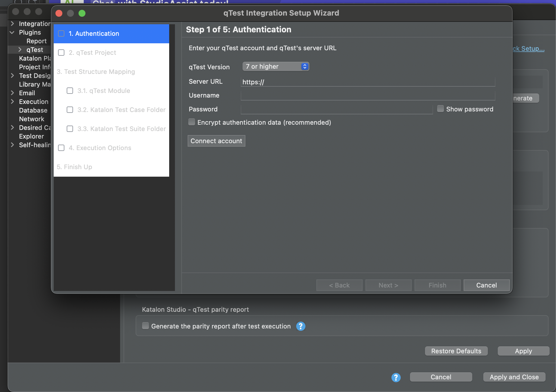
Task: Click the help icon at the preferences dialog bottom
Action: click(x=395, y=377)
